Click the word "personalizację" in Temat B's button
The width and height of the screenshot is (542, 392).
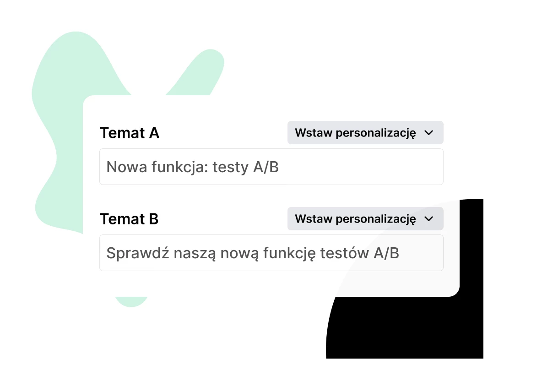[375, 219]
